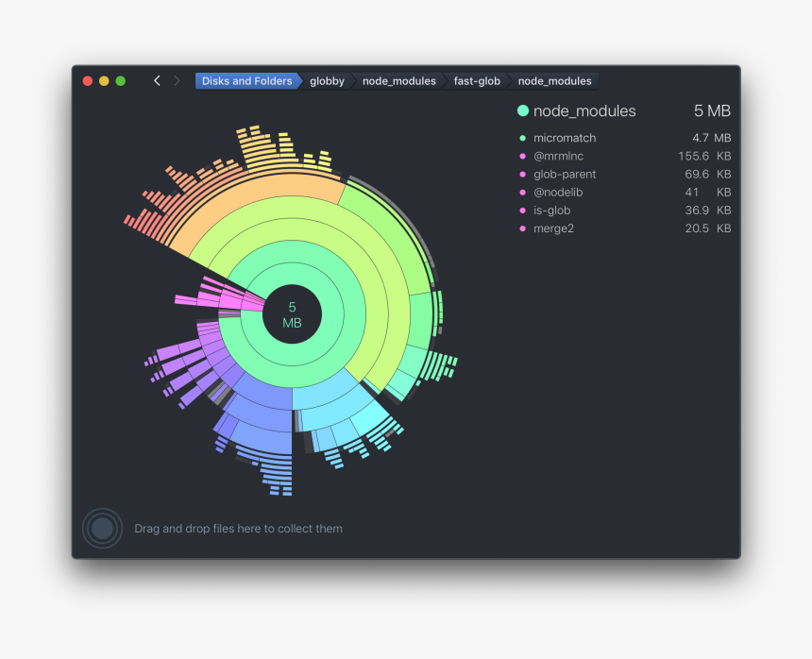
Task: Click green dot beside node_modules header
Action: point(523,110)
